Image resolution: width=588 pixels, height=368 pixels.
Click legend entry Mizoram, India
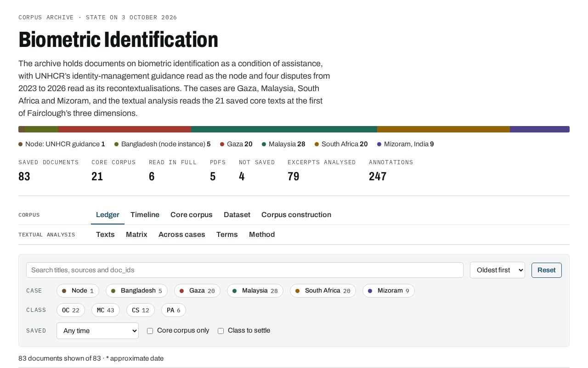coord(406,144)
